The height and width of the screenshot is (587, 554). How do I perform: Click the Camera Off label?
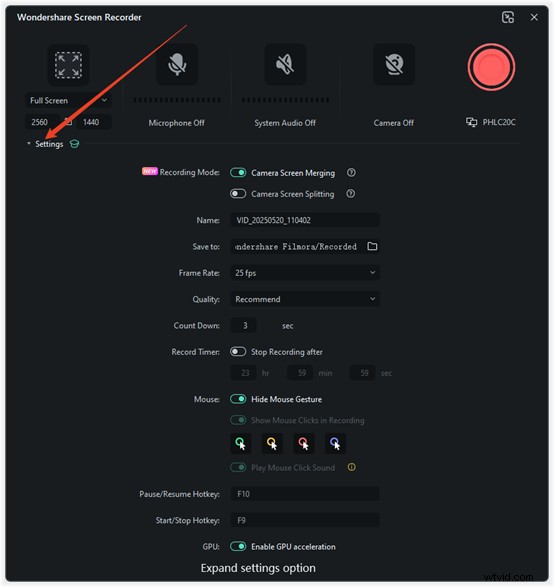393,123
